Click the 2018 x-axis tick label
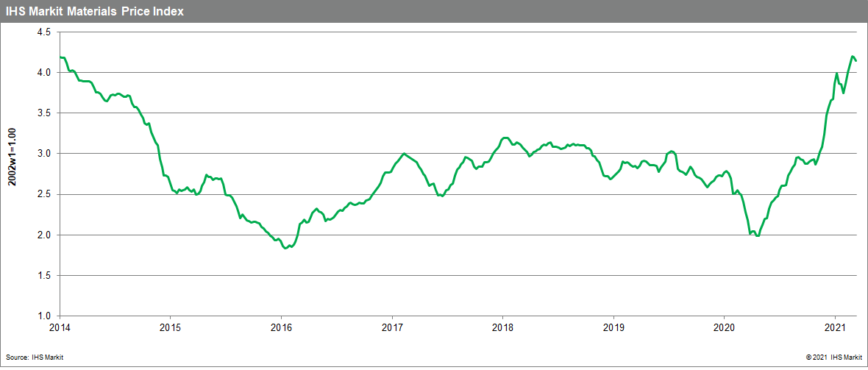Image resolution: width=868 pixels, height=370 pixels. (503, 327)
